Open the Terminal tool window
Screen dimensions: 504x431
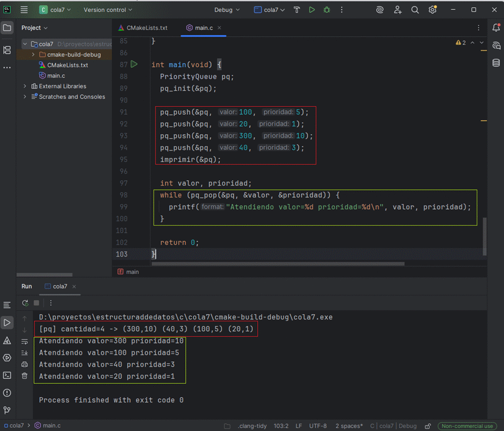tap(7, 376)
